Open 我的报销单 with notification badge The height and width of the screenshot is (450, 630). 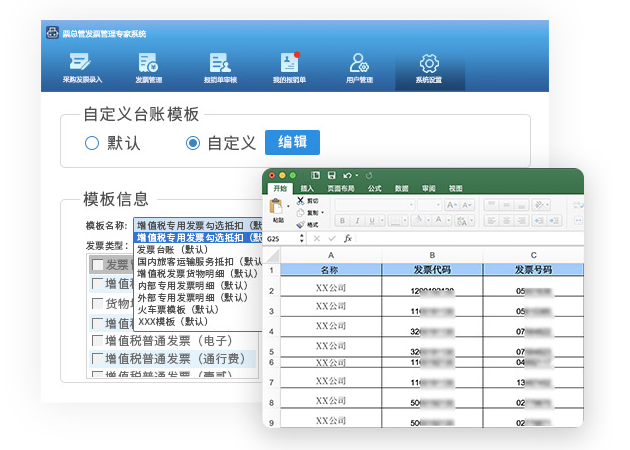click(x=289, y=65)
